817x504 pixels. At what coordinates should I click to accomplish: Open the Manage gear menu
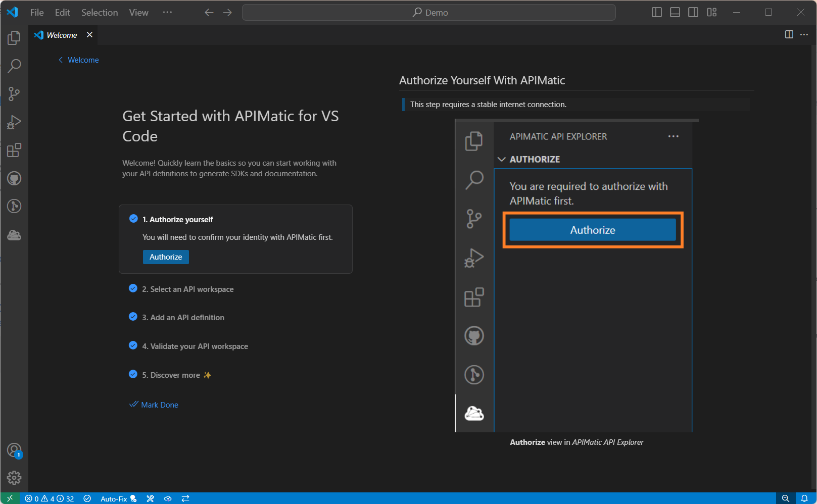click(x=14, y=477)
